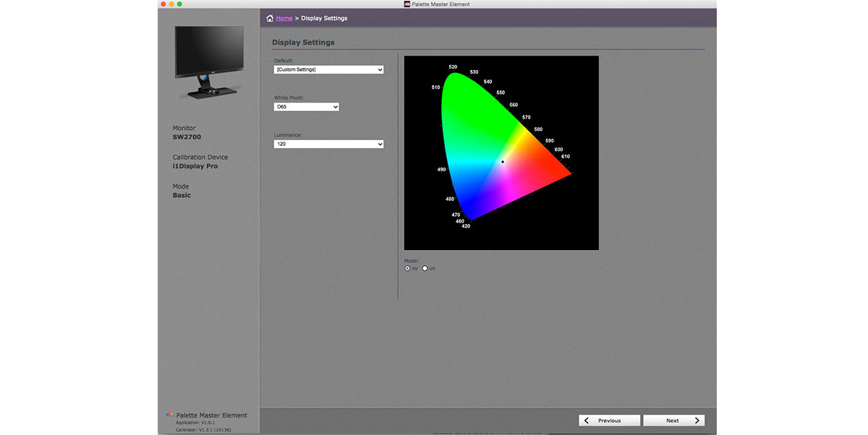This screenshot has width=868, height=435.
Task: Open the Luminance 120 dropdown
Action: 328,144
